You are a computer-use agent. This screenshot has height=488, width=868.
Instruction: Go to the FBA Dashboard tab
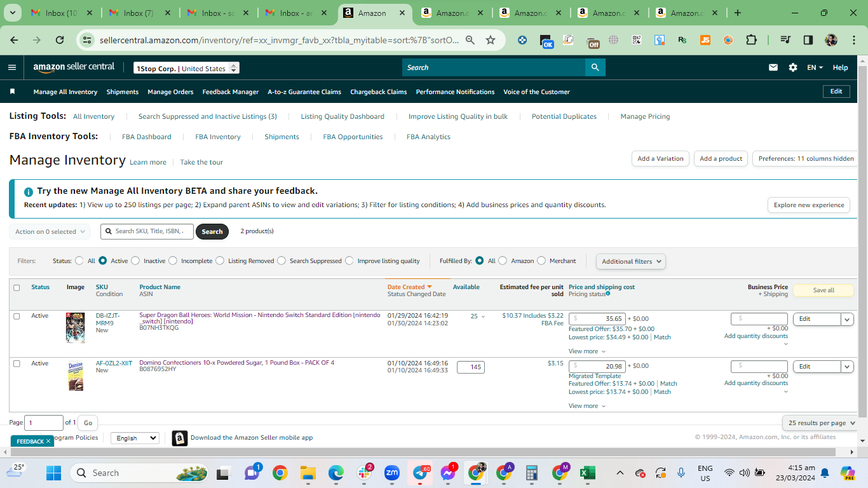pos(147,137)
